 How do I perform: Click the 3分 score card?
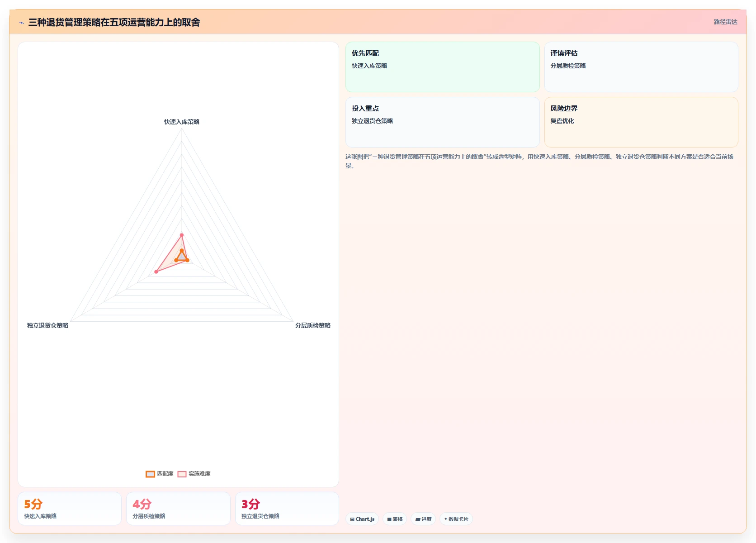click(287, 509)
